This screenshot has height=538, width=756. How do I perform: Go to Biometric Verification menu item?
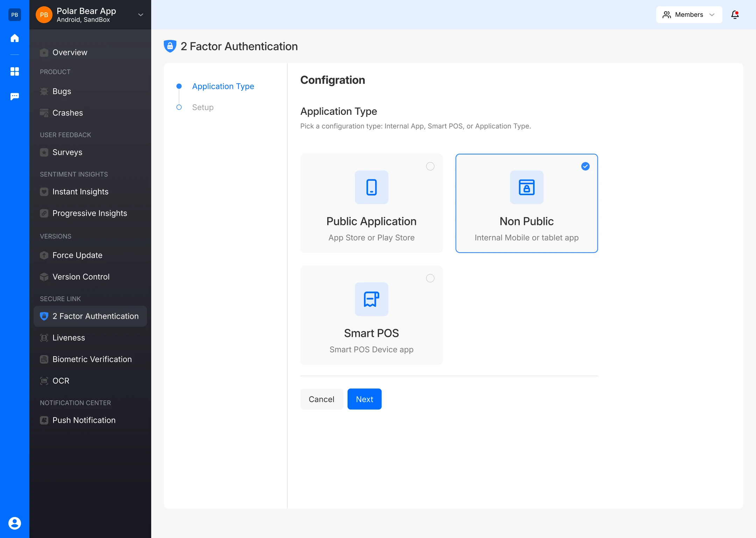tap(92, 359)
